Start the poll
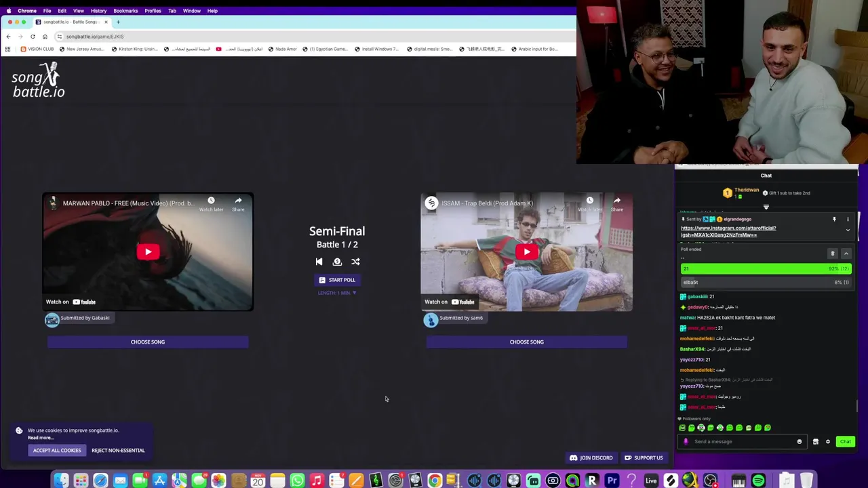The image size is (868, 488). [x=337, y=280]
